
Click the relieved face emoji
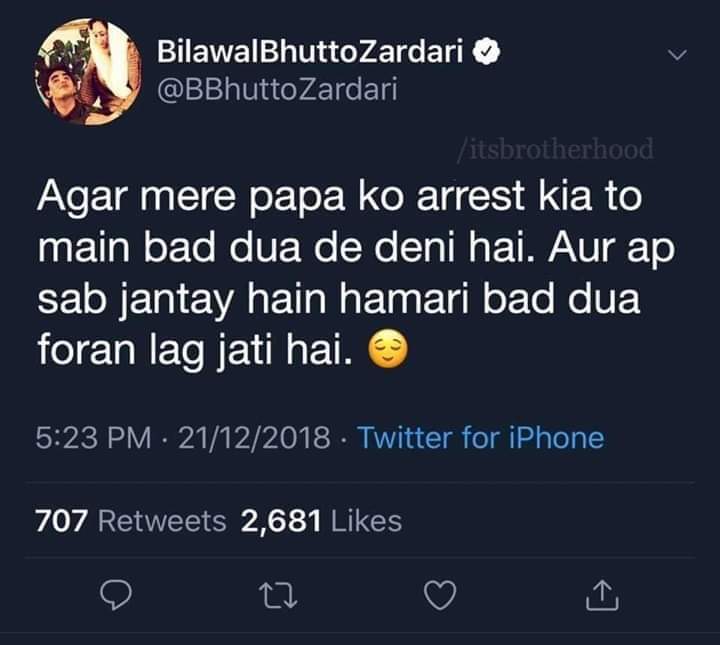click(388, 349)
